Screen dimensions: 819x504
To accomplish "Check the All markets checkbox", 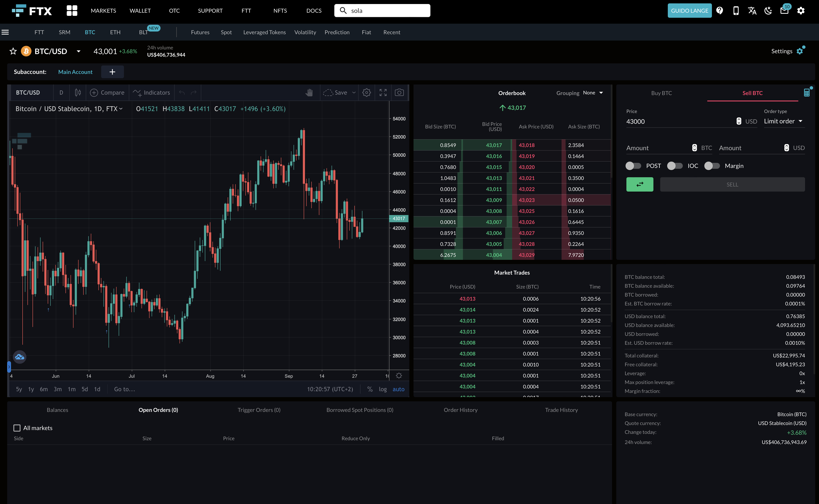I will pyautogui.click(x=17, y=428).
